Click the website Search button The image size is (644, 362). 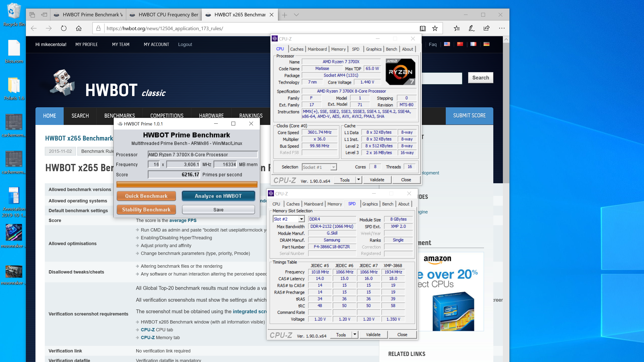click(480, 78)
